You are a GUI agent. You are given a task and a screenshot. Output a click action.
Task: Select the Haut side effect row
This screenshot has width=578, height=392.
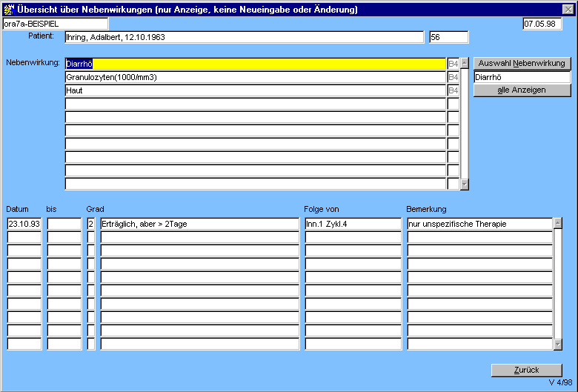[255, 90]
